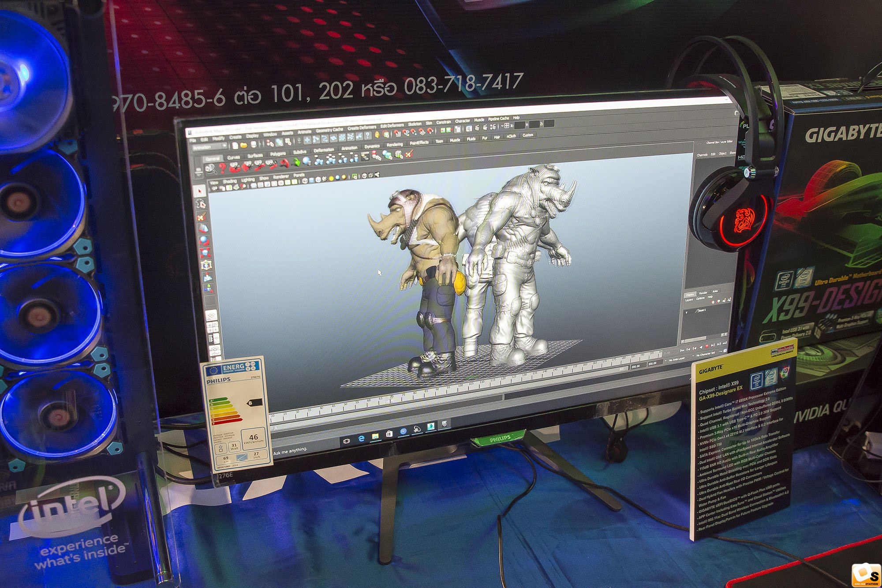Click the IPR render clapperboard icon
882x588 pixels.
[x=485, y=127]
